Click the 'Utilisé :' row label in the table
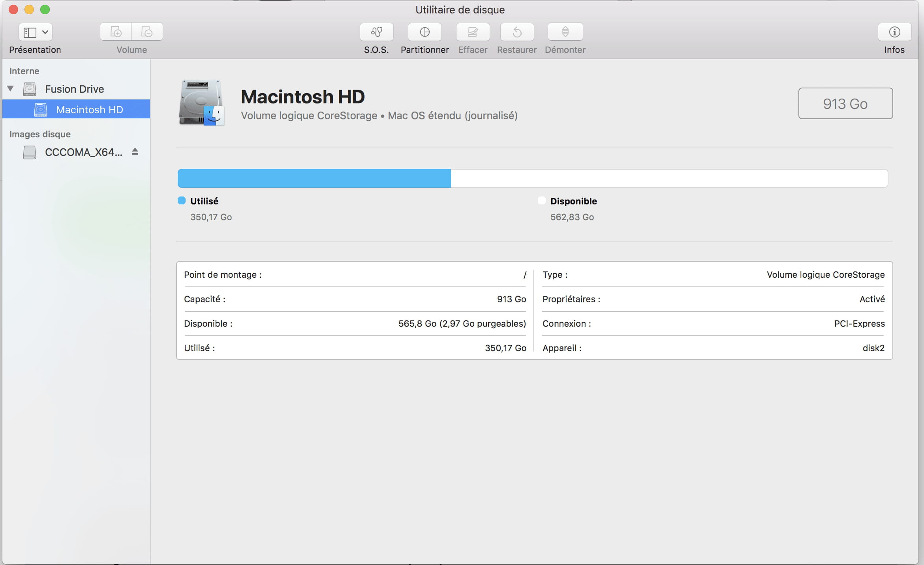 [199, 348]
